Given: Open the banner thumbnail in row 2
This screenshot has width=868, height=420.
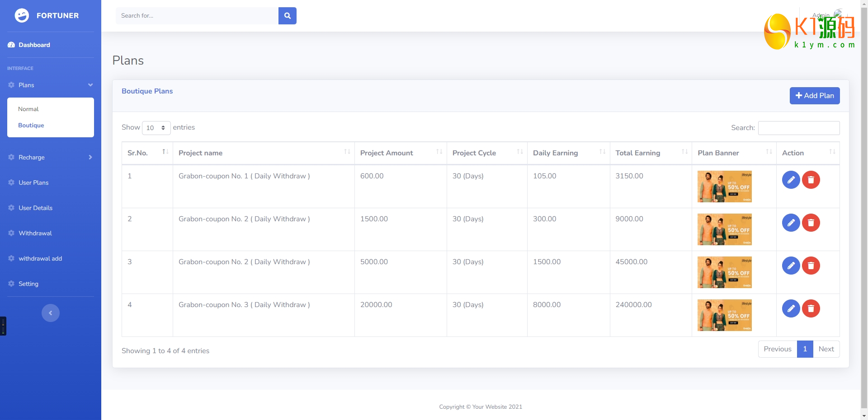Looking at the screenshot, I should 724,229.
